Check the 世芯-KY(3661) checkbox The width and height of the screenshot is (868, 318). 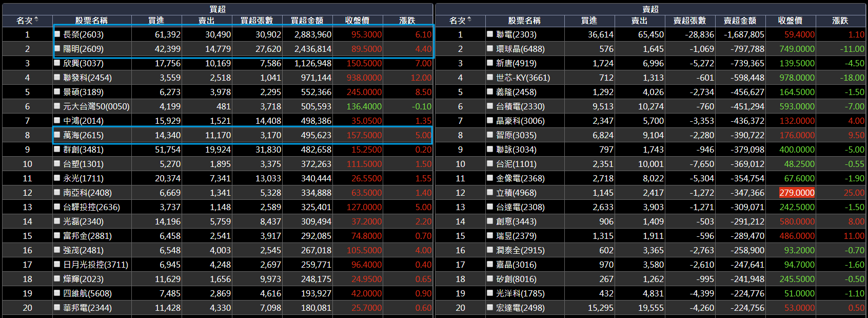click(490, 77)
